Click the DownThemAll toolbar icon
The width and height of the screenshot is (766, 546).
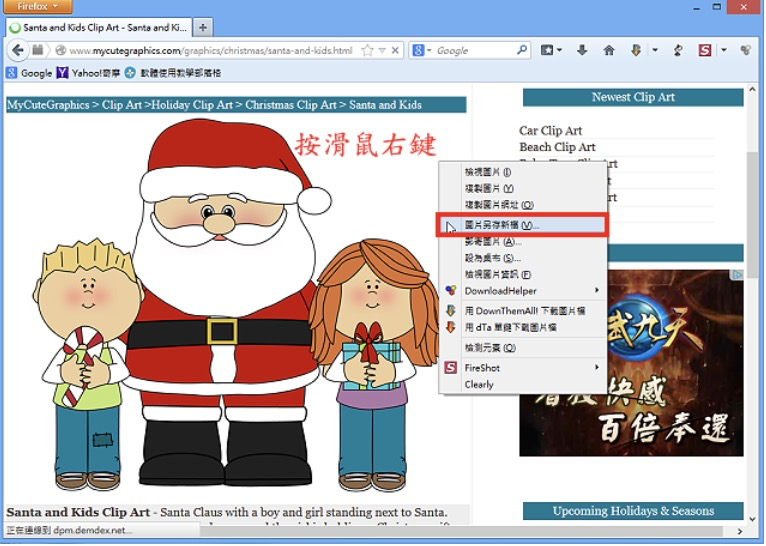click(x=636, y=50)
